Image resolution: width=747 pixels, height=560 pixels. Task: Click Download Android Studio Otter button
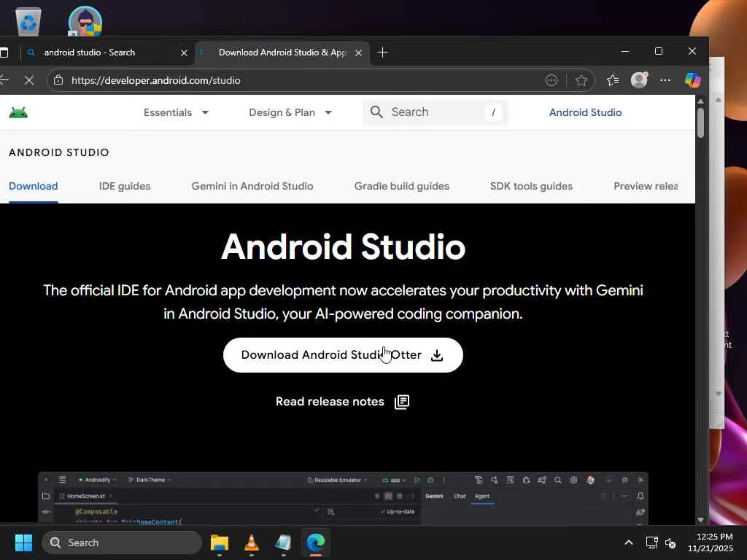tap(343, 355)
